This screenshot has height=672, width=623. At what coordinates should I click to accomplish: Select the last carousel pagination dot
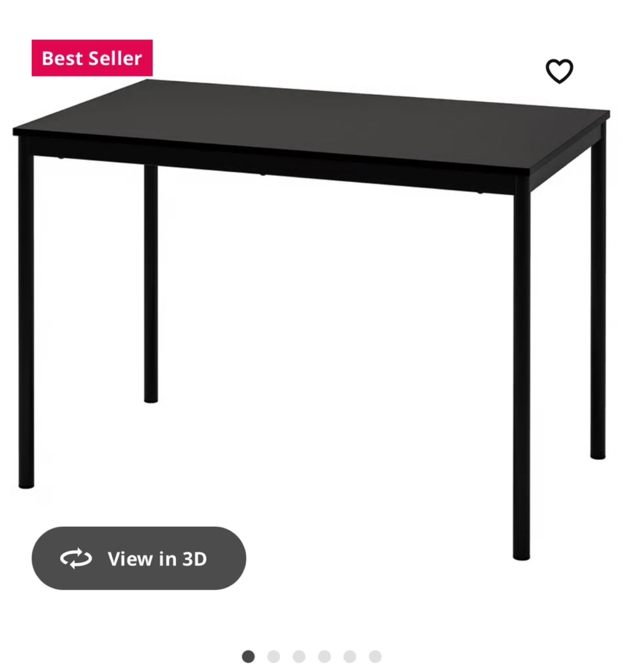pos(375,657)
